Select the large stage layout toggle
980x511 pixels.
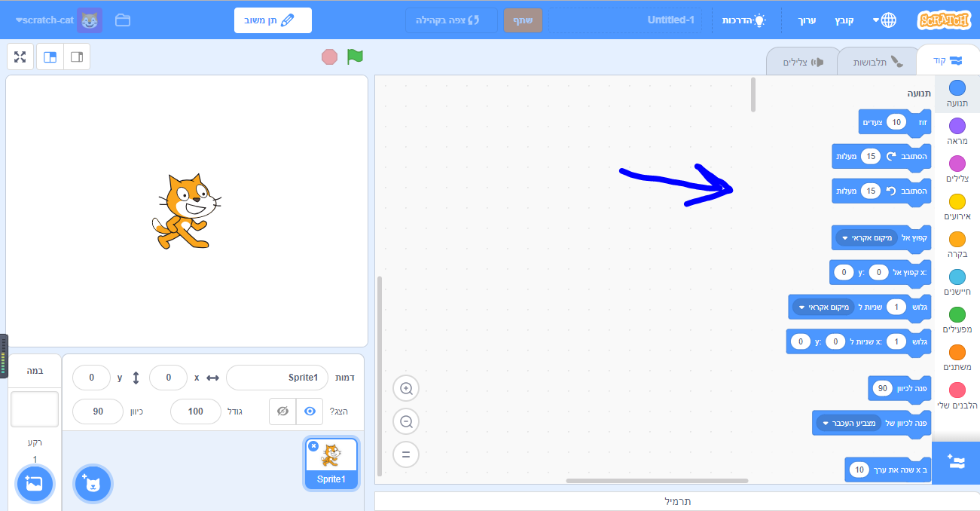[x=50, y=57]
